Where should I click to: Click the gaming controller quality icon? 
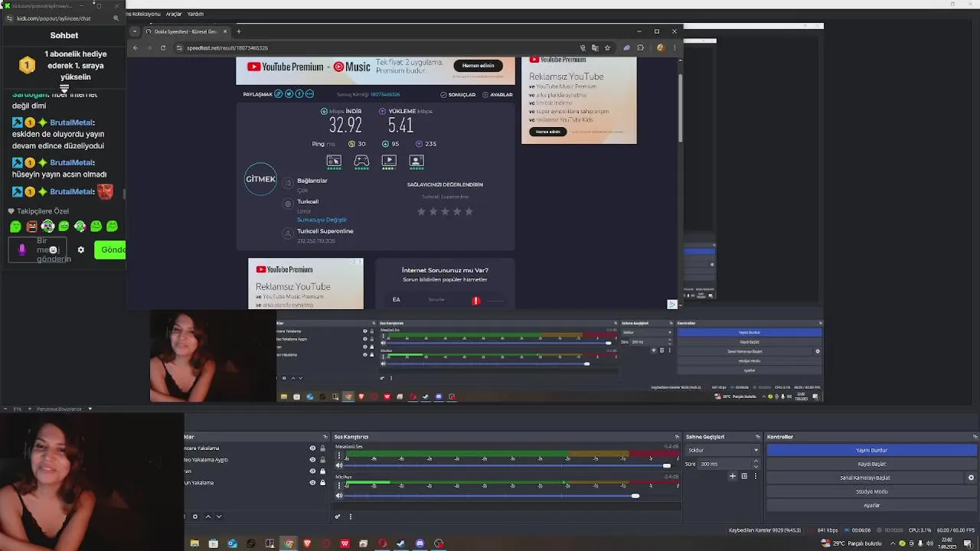(x=361, y=161)
